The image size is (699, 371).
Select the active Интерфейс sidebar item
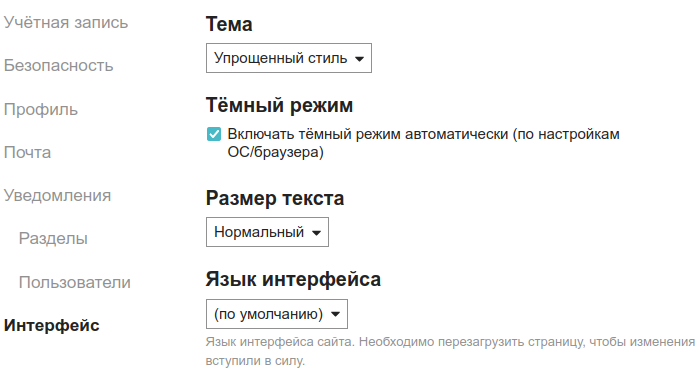tap(52, 325)
